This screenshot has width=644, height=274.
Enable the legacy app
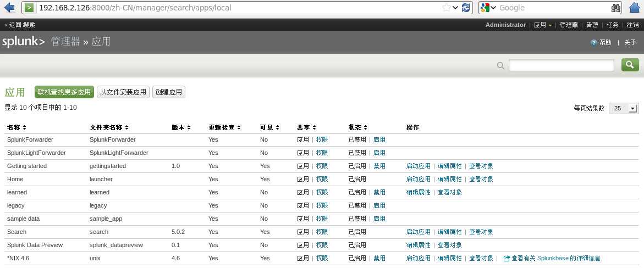(379, 205)
